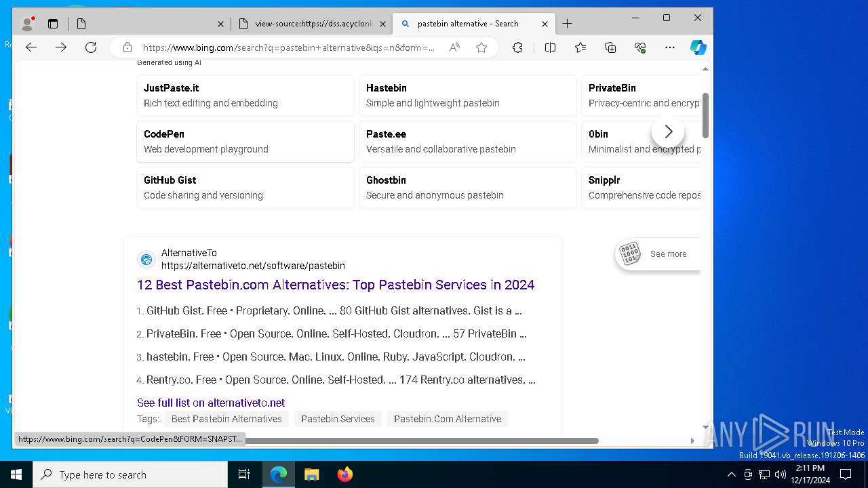This screenshot has height=488, width=868.
Task: Open a new browser tab
Action: pyautogui.click(x=568, y=24)
